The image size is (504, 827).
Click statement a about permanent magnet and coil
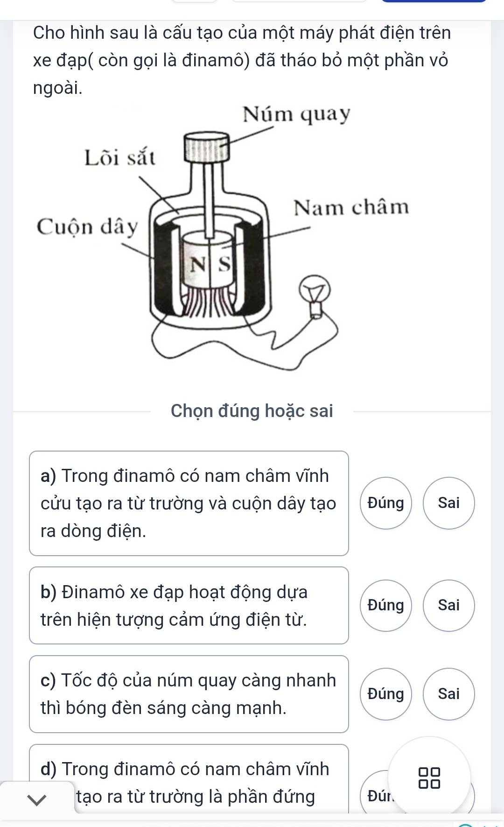tap(189, 503)
